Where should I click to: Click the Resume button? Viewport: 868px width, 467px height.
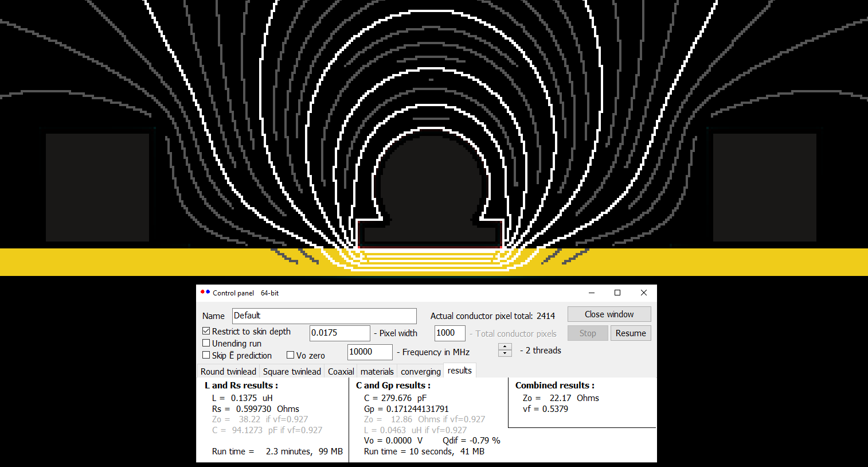[631, 333]
